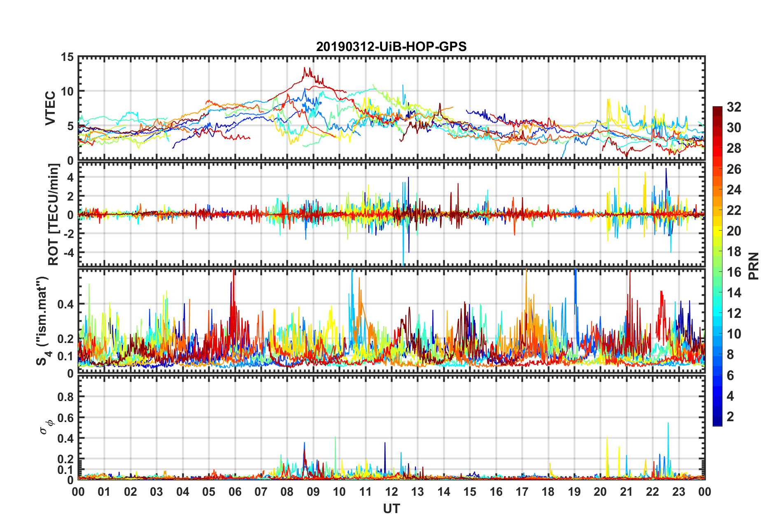
Task: Click x-axis tick label 06
Action: click(235, 492)
